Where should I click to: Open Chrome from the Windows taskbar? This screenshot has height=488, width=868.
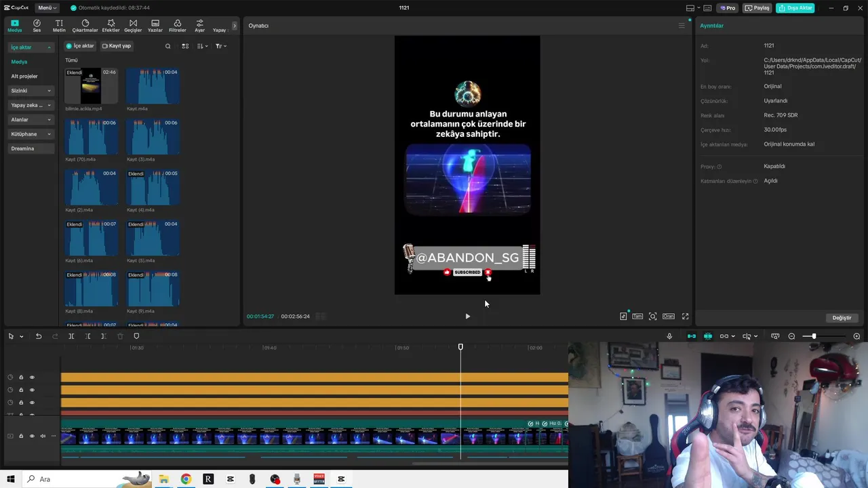(186, 479)
